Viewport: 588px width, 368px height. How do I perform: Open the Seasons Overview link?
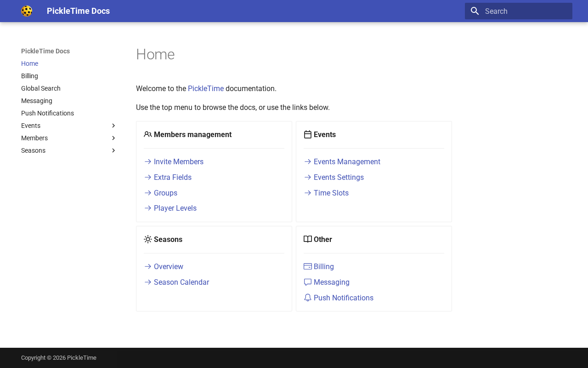(x=168, y=267)
